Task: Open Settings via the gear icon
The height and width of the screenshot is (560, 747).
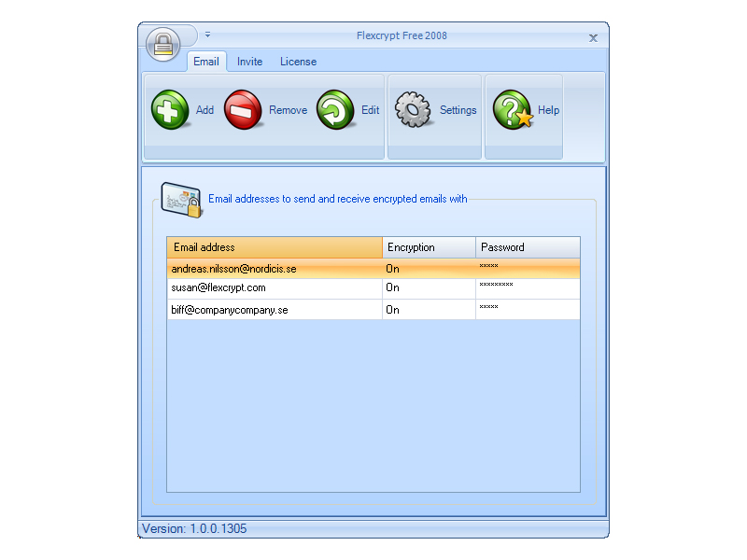Action: pos(413,109)
